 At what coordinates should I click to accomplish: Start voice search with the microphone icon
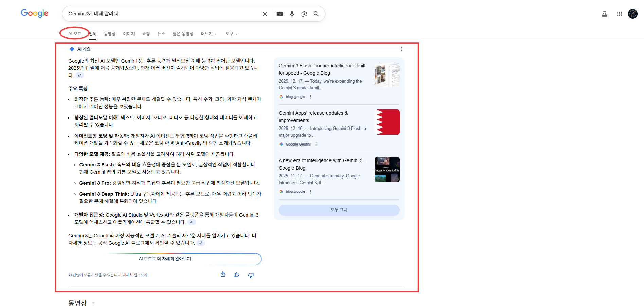(x=292, y=14)
